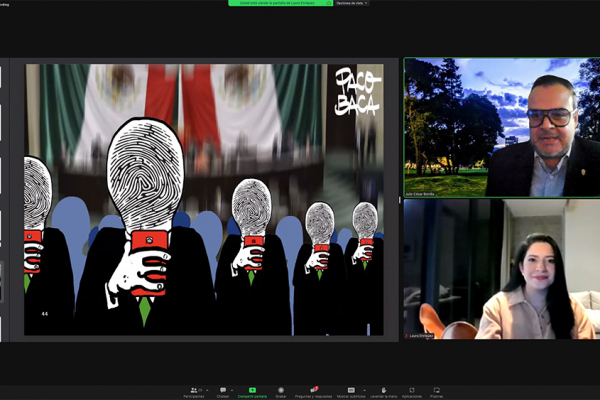Raise hand with Levantar la mano
This screenshot has height=400, width=600.
coord(383,393)
